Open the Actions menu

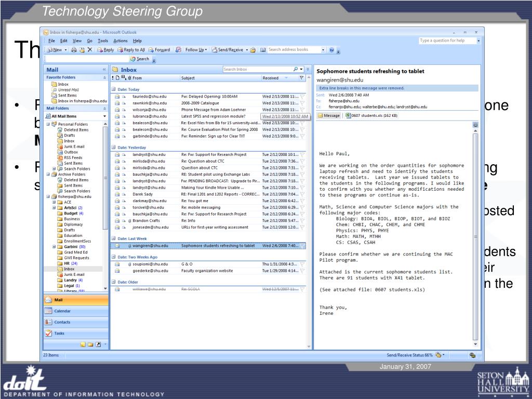(121, 41)
